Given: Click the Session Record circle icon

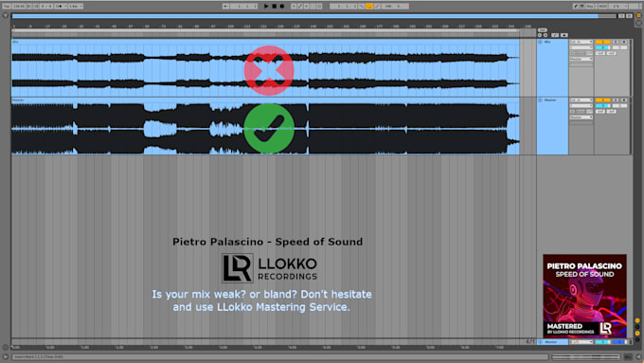Looking at the screenshot, I should (319, 7).
